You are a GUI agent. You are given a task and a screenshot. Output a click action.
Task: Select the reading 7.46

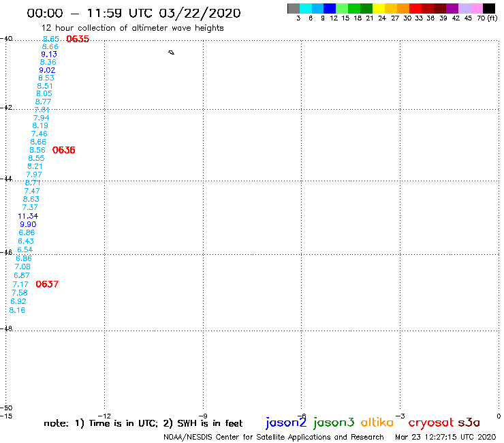40,134
